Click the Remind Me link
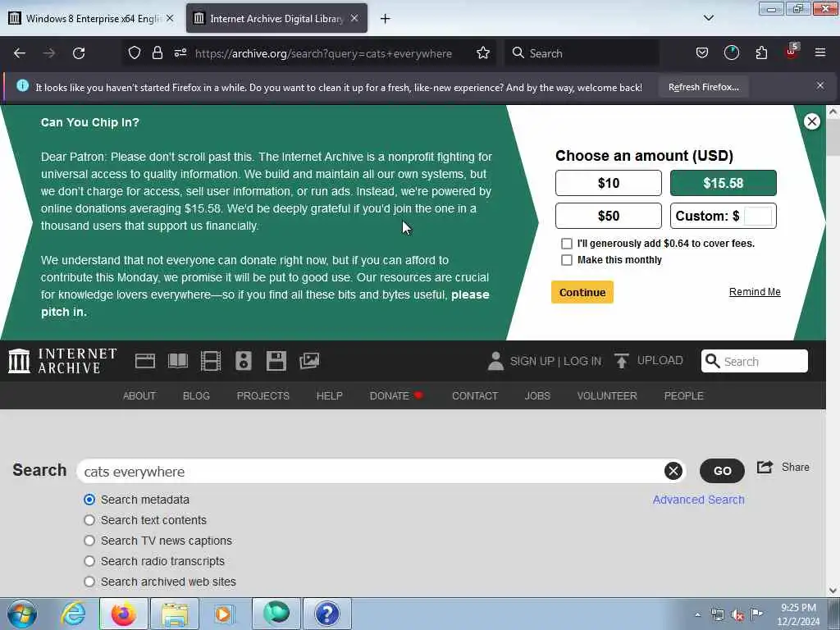The image size is (840, 630). coord(755,292)
